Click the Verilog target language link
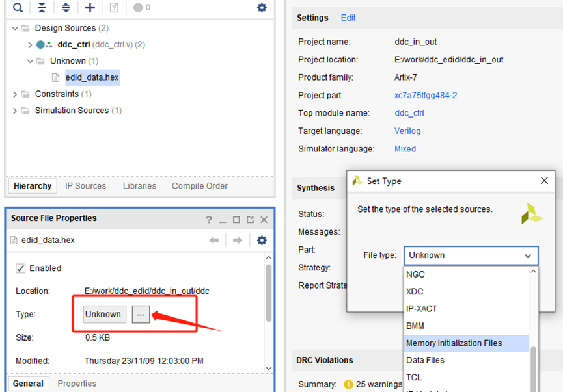Screen dimensions: 563x392 (x=407, y=131)
